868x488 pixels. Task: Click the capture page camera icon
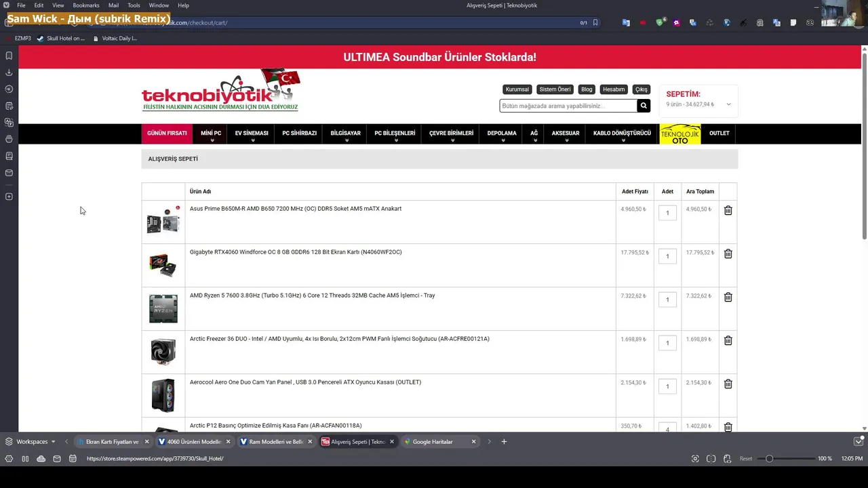point(695,459)
